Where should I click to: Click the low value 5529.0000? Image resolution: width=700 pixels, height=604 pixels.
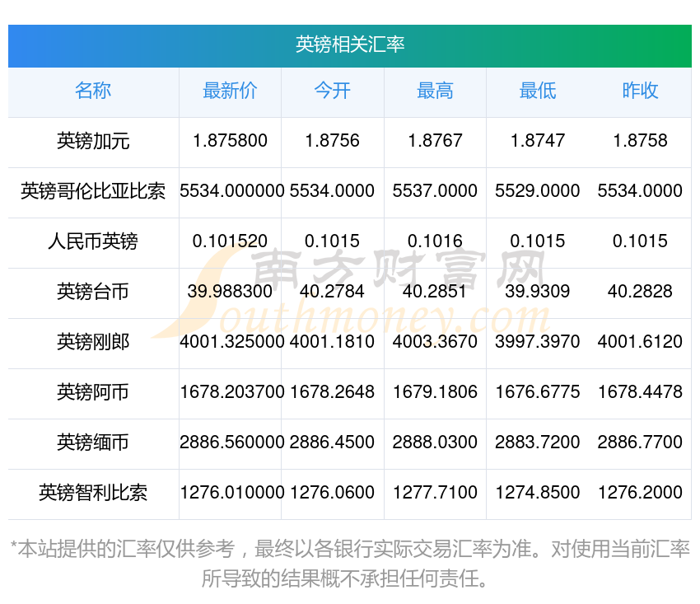[x=538, y=191]
